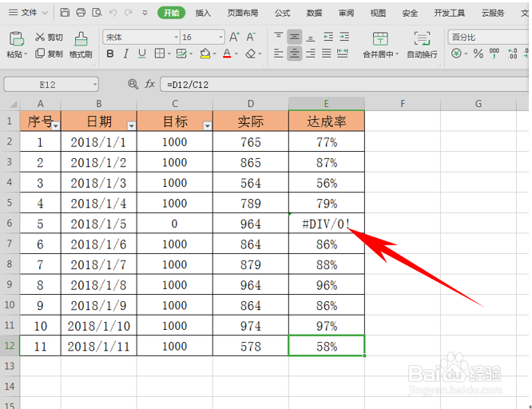Viewport: 532px width, 409px height.
Task: Increase decimal places icon
Action: tap(512, 54)
